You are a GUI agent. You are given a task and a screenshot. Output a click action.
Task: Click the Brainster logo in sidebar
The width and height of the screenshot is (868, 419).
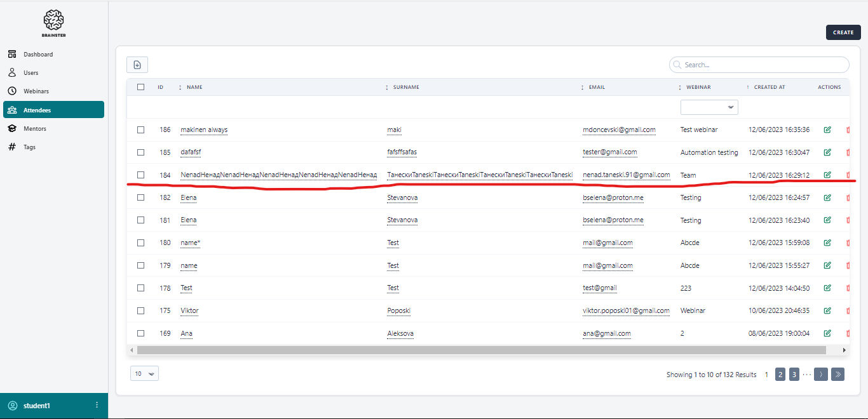pyautogui.click(x=54, y=22)
